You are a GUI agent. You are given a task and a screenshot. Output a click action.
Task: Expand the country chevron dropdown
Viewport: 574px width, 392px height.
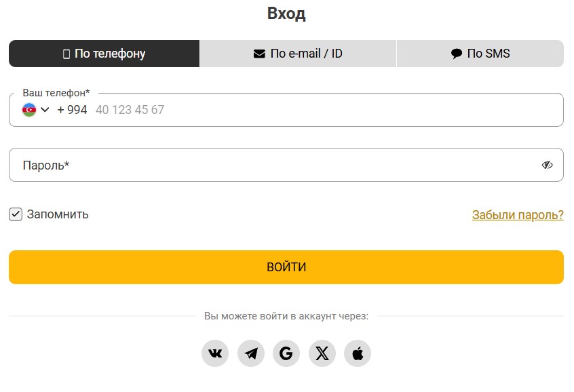click(x=45, y=110)
